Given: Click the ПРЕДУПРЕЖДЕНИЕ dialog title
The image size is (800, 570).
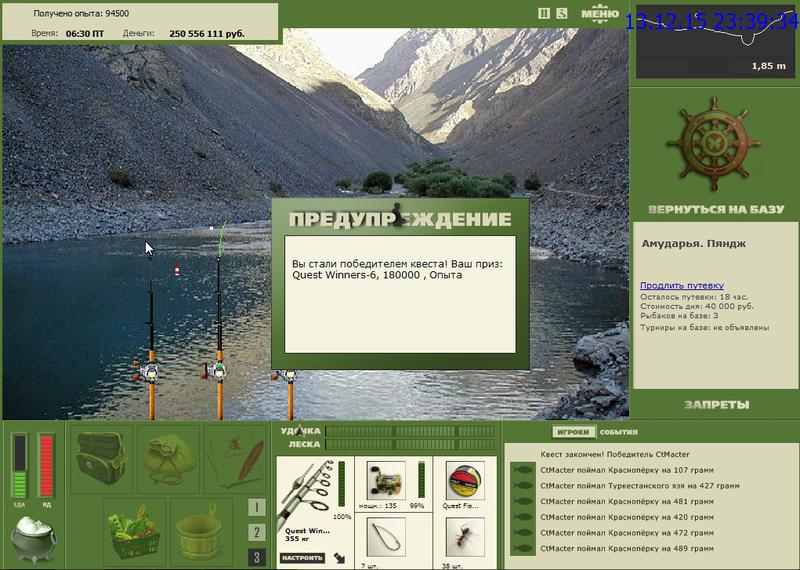Looking at the screenshot, I should click(x=400, y=218).
